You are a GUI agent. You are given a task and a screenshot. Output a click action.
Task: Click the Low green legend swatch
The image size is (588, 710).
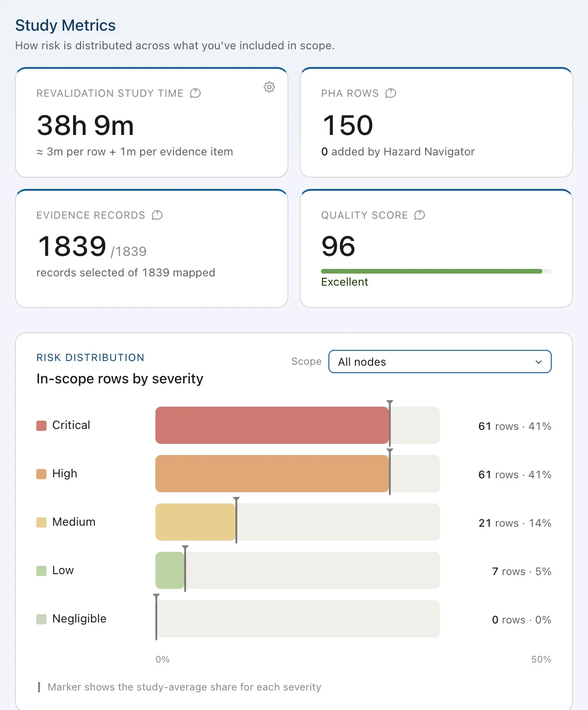coord(41,571)
